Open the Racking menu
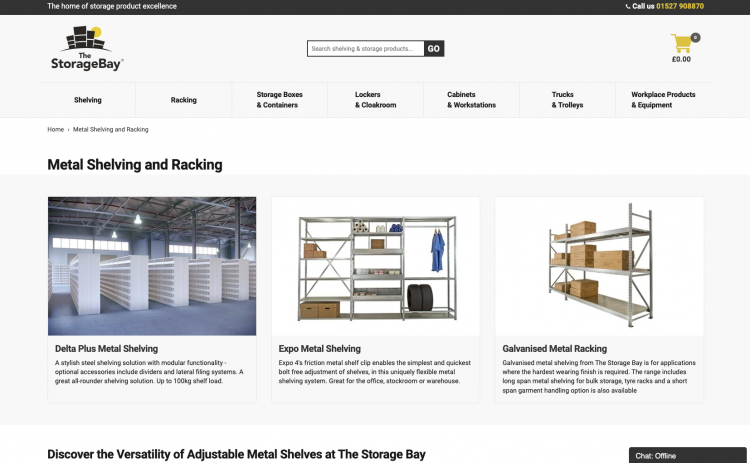This screenshot has width=750, height=463. tap(184, 100)
